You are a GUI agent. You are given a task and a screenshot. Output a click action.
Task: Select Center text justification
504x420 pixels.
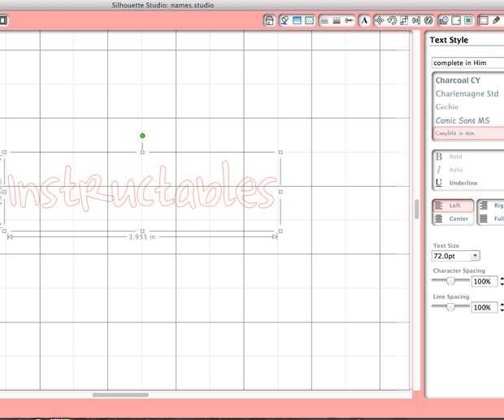coord(454,219)
